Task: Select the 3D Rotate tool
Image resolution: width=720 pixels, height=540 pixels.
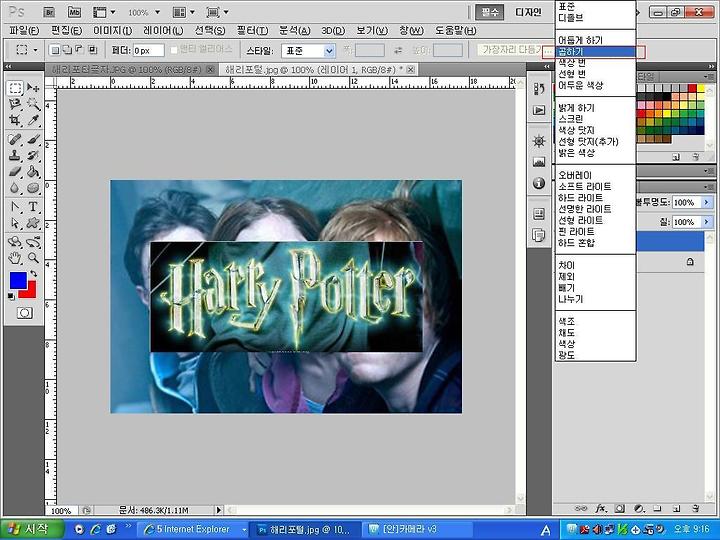Action: [15, 242]
